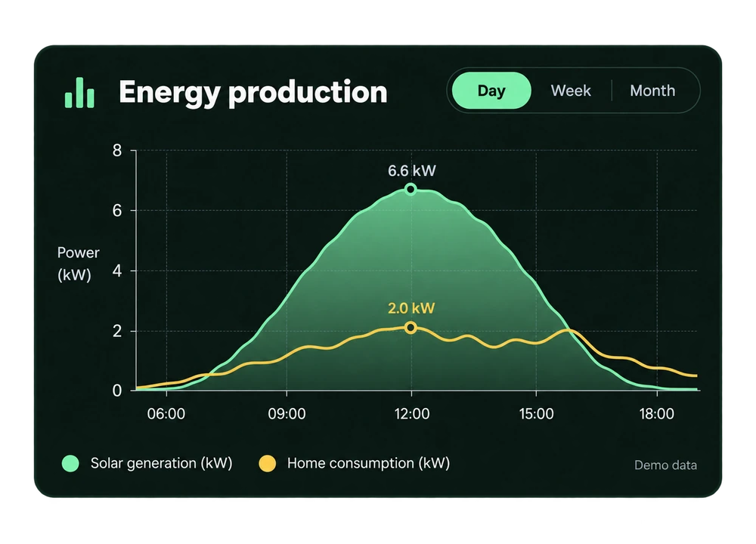Click the Home consumption (kW) legend label
This screenshot has width=756, height=544.
pos(368,463)
